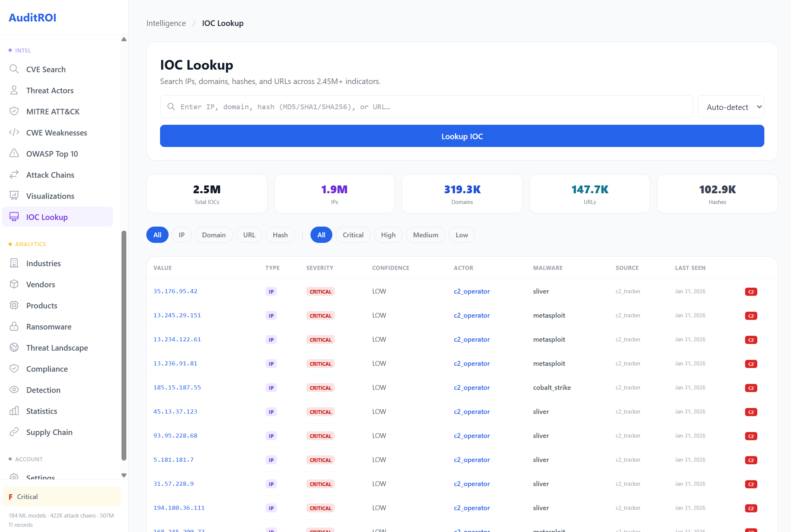Click the Attack Chains arrows icon
The width and height of the screenshot is (791, 532).
tap(14, 174)
